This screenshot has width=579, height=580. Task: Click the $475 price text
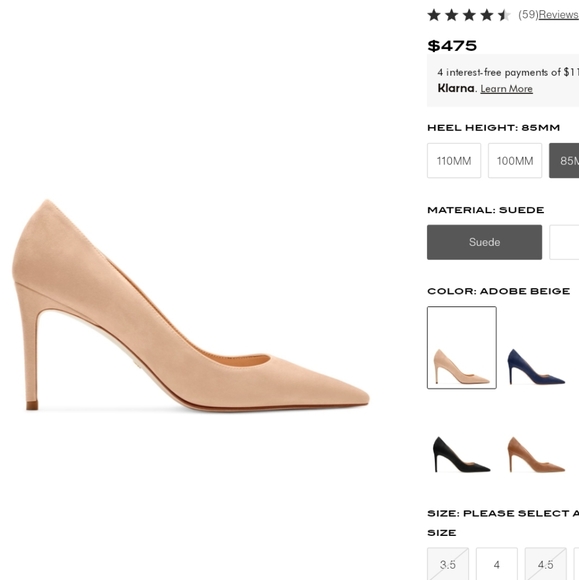tap(452, 46)
